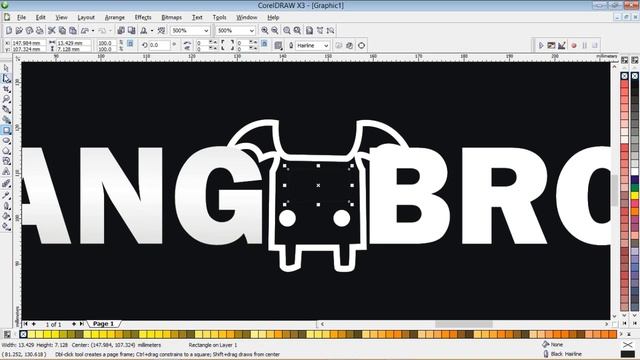Viewport: 640px width, 360px height.
Task: Select the Interactive Blend tool
Action: coord(6,184)
